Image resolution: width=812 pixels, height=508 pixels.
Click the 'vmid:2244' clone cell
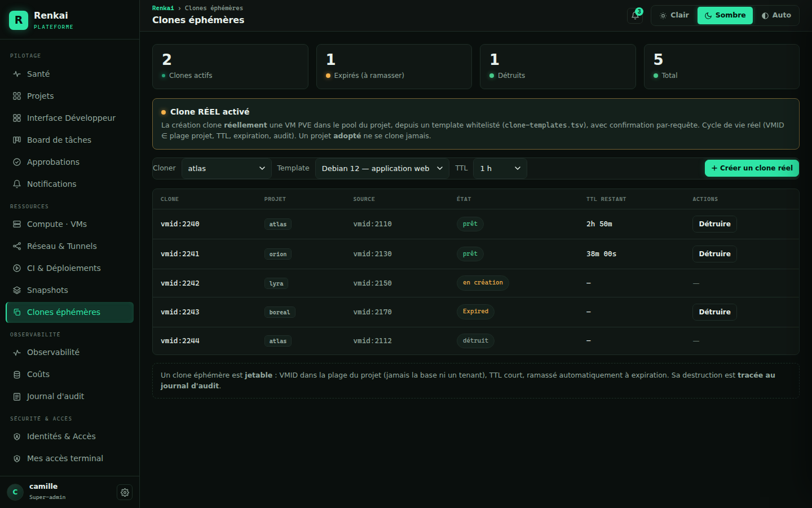click(180, 341)
